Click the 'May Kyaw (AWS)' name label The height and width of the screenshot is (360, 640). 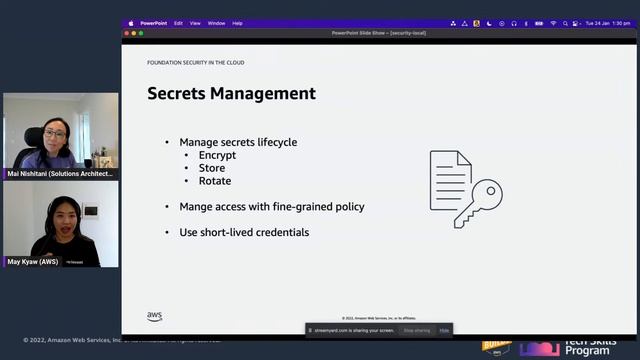(x=33, y=262)
